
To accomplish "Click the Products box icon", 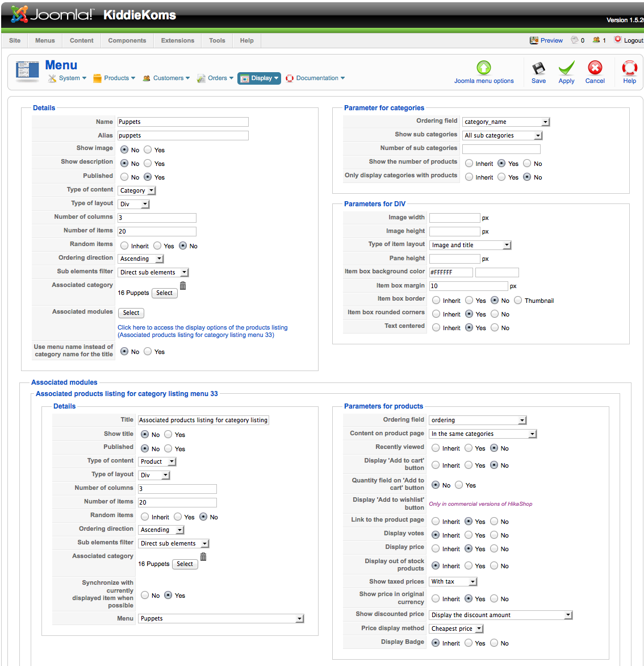I will (97, 78).
